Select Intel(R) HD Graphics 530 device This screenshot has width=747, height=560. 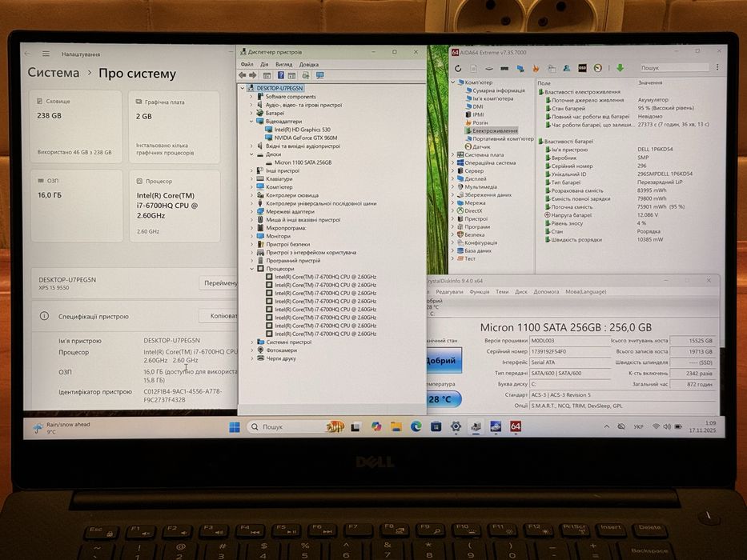point(302,130)
